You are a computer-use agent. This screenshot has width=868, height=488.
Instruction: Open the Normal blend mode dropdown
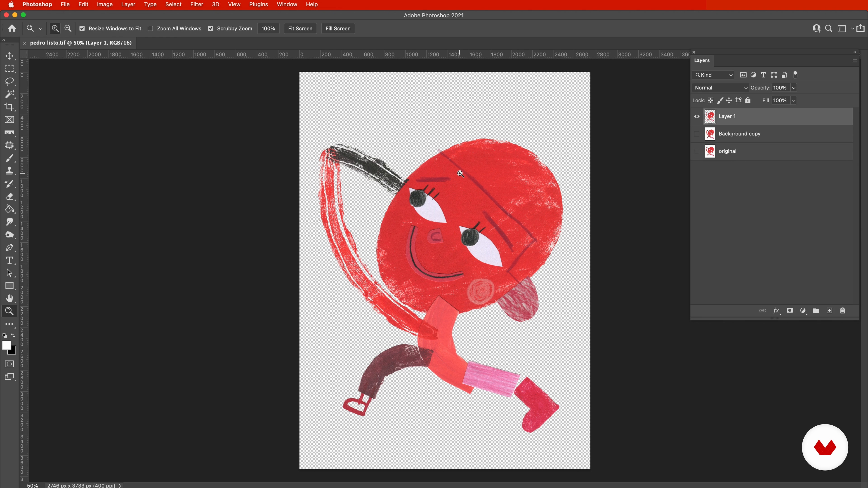point(720,88)
